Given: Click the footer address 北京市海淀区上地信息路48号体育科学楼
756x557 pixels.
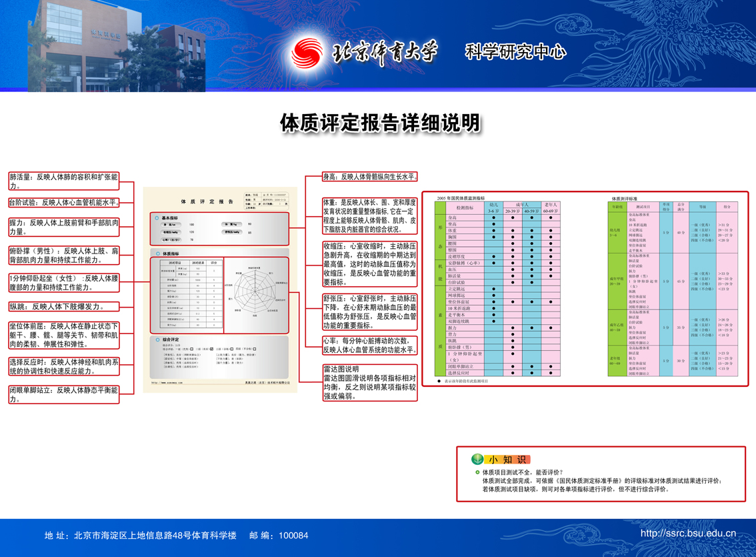Looking at the screenshot, I should click(x=155, y=535).
